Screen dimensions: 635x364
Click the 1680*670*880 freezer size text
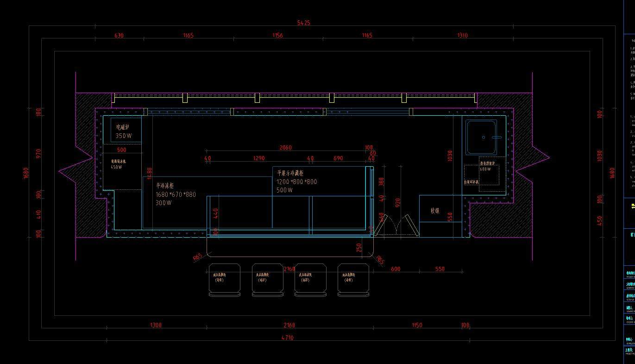coord(176,195)
